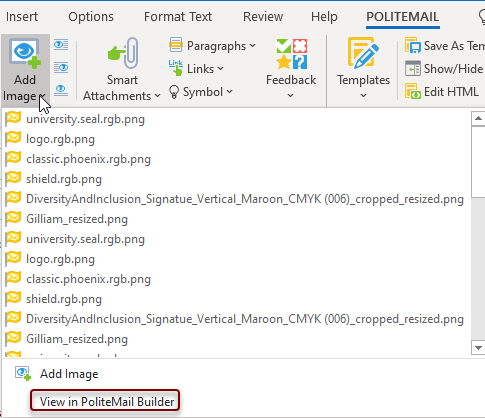Viewport: 485px width, 418px height.
Task: Open the Format Text tab
Action: click(178, 17)
